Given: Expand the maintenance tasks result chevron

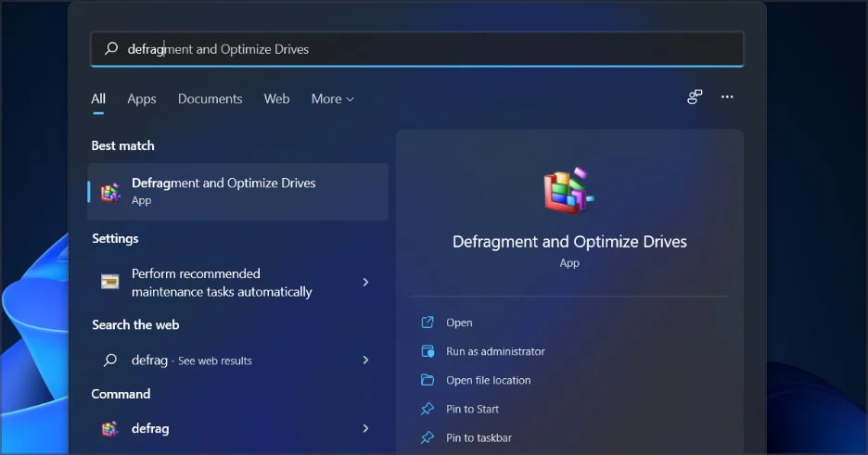Looking at the screenshot, I should (x=365, y=282).
